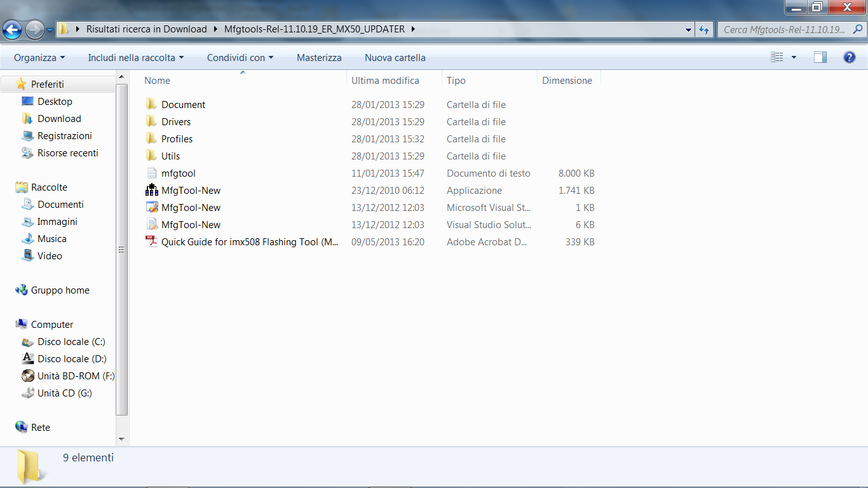Click the Documento di testo type cell

coord(489,173)
